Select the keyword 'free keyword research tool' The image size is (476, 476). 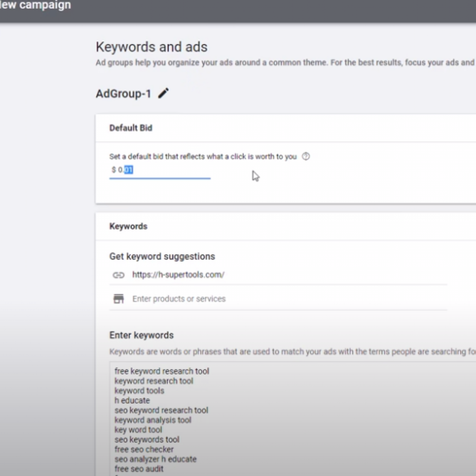click(x=162, y=371)
